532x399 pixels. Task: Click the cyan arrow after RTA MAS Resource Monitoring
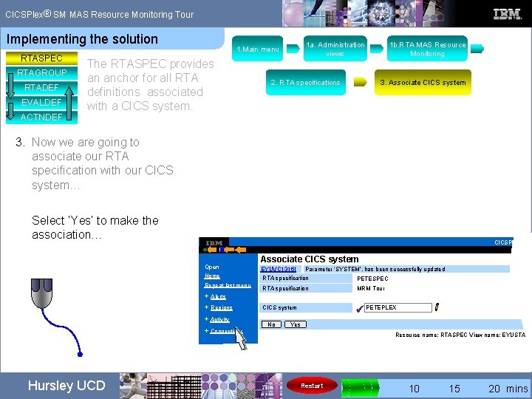coord(477,49)
